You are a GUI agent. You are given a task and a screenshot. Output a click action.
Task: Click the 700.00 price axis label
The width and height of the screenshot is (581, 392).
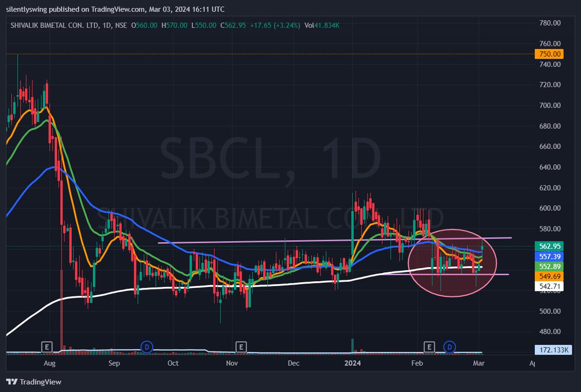550,106
